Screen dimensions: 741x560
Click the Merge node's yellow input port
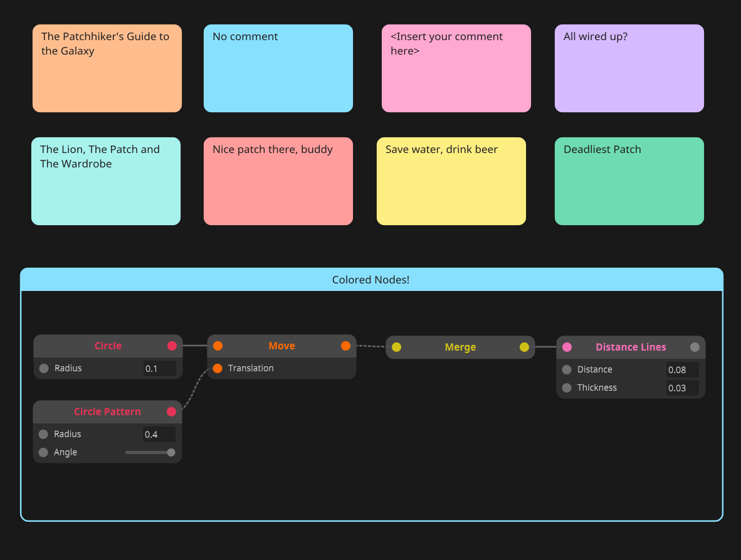click(x=396, y=347)
